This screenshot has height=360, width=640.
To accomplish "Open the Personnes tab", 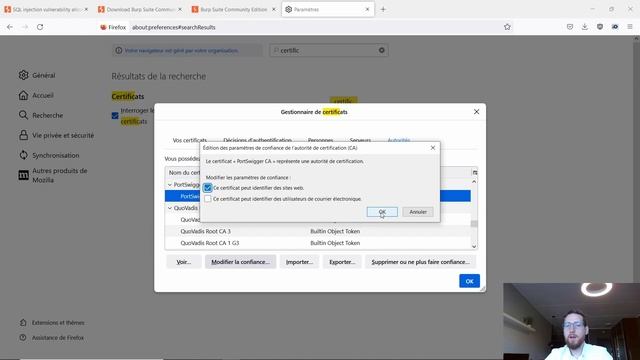I will 320,140.
